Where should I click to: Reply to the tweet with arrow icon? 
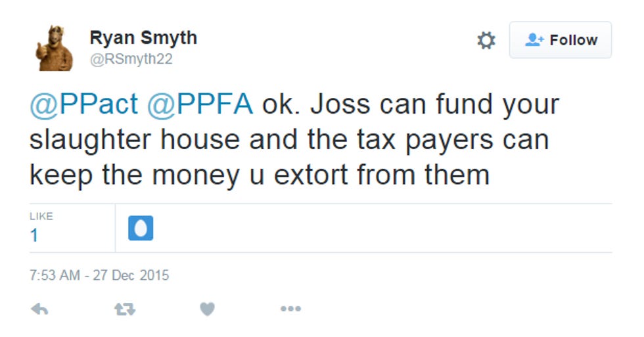(39, 309)
